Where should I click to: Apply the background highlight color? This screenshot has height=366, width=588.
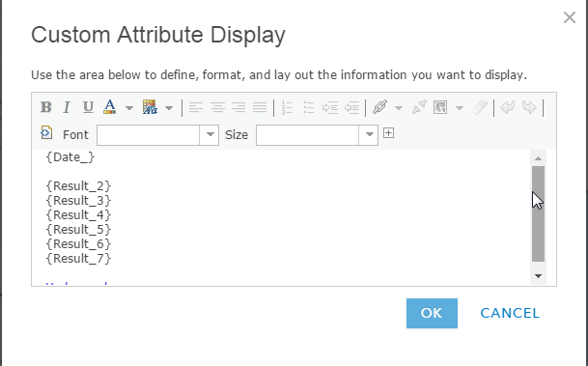(x=150, y=107)
